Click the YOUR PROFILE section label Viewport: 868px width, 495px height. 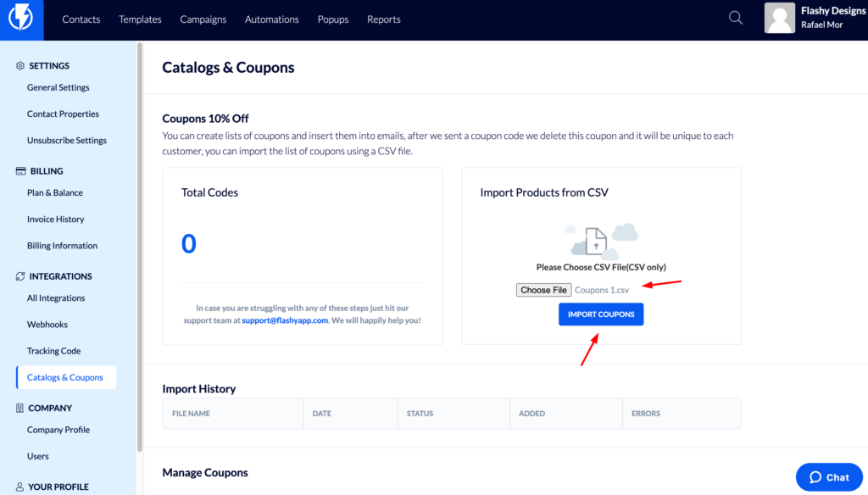58,487
